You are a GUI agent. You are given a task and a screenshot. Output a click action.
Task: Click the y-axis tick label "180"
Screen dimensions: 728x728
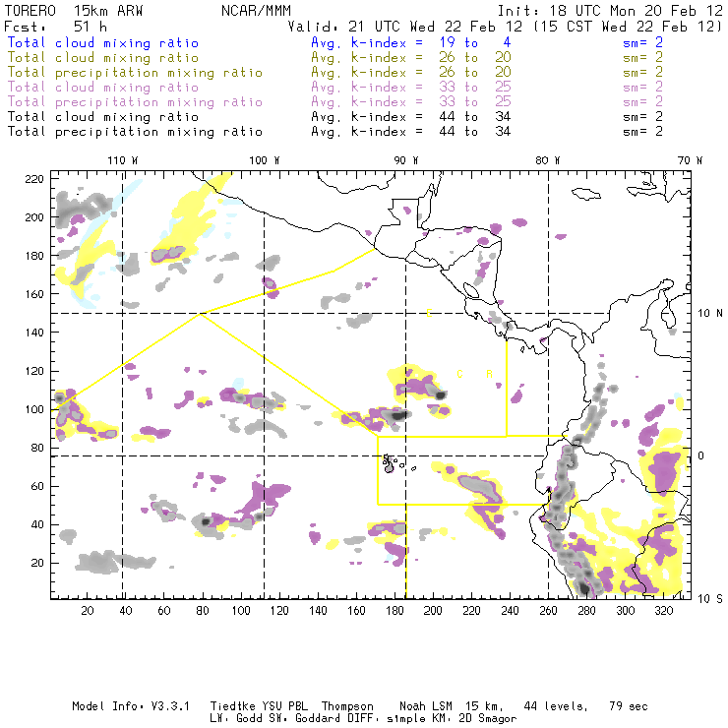[x=34, y=256]
